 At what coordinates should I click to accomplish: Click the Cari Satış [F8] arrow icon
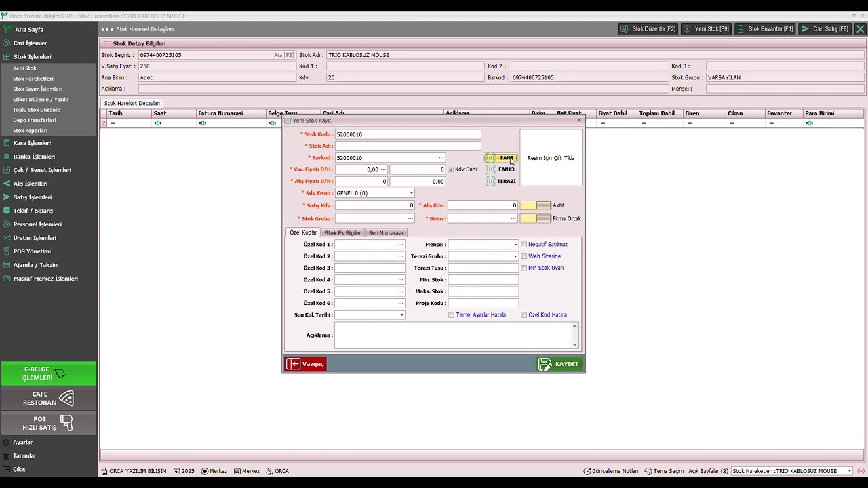(x=804, y=29)
